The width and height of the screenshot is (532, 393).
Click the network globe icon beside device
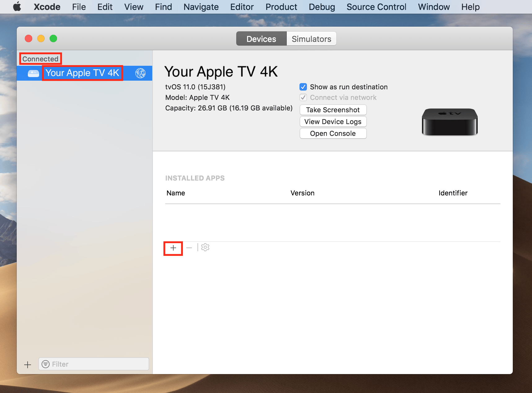click(140, 73)
